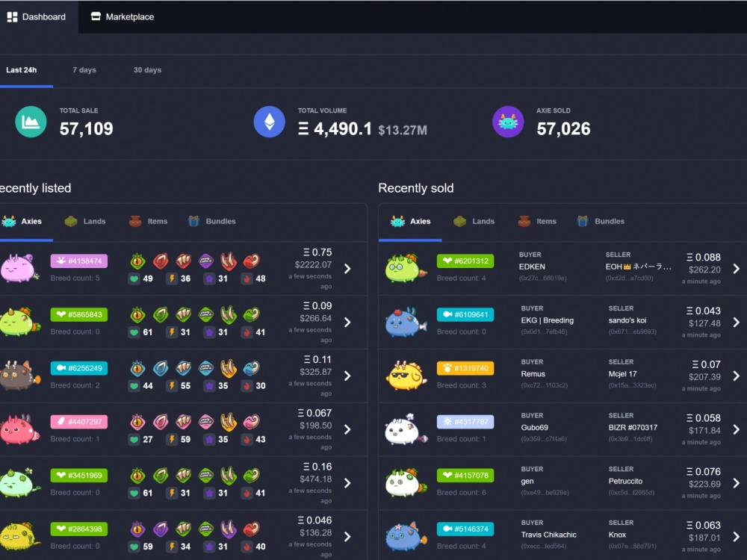Open sold axie badge #4157078

pos(465,475)
